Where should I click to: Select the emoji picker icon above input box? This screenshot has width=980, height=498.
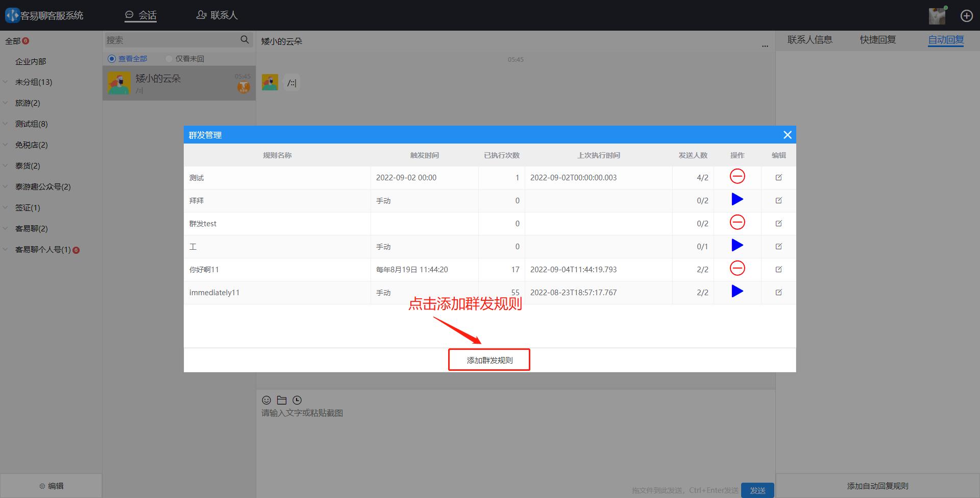point(266,400)
